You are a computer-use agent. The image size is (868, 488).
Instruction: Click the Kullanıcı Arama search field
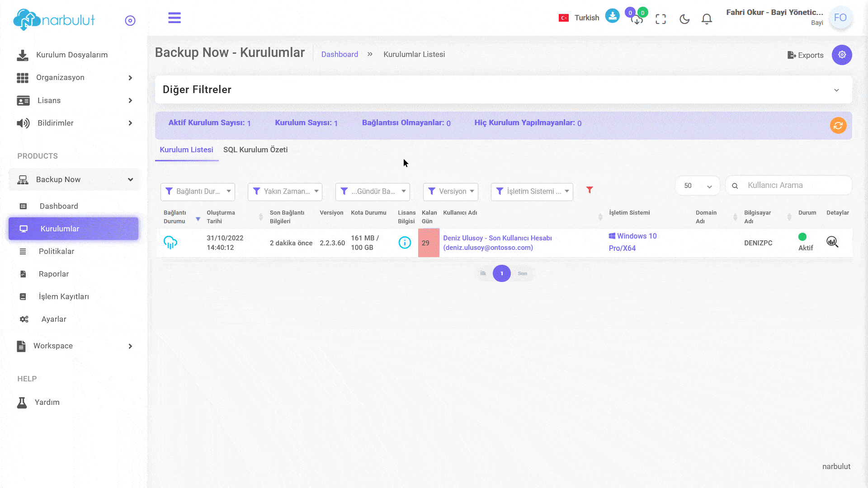[x=788, y=185]
